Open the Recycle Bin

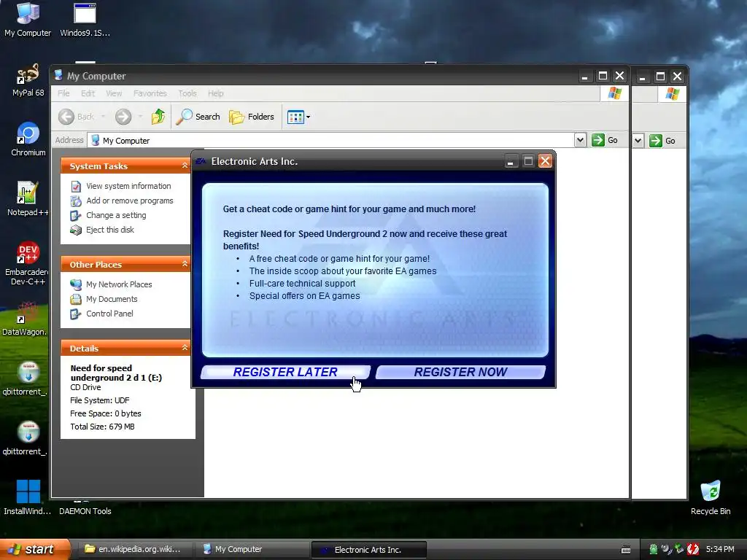point(711,497)
